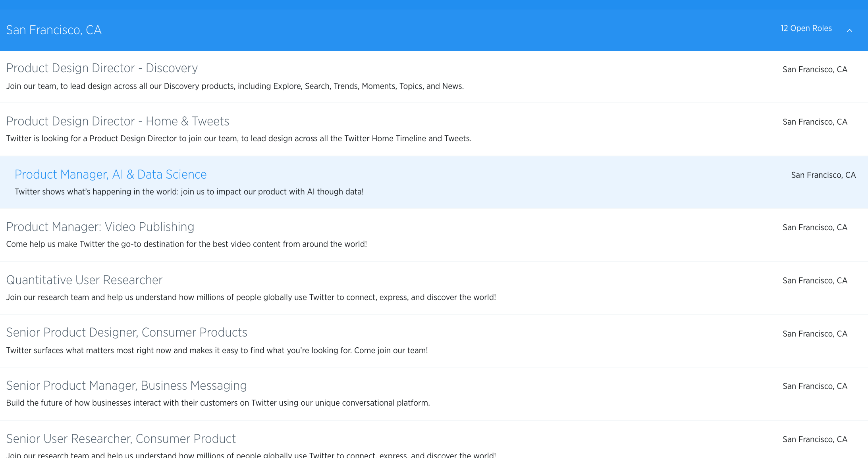Open Product Design Director - Discovery role
868x458 pixels.
click(102, 68)
